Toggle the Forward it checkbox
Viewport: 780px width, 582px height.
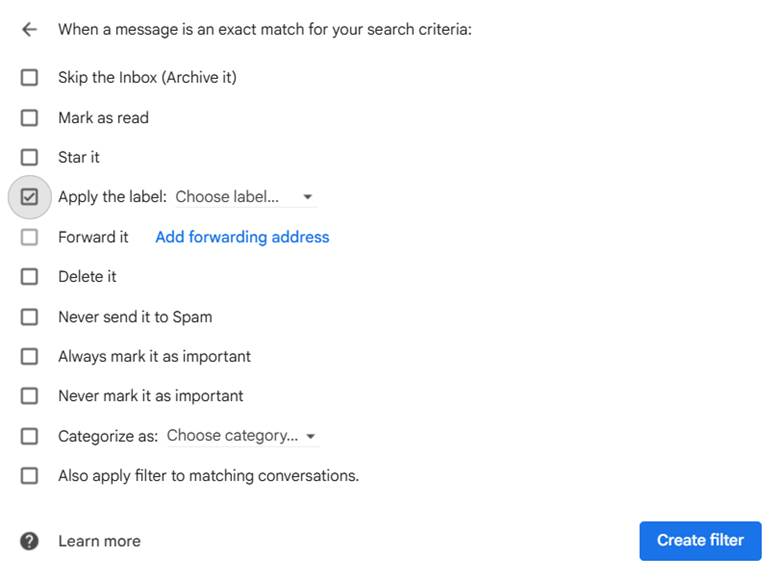coord(29,237)
